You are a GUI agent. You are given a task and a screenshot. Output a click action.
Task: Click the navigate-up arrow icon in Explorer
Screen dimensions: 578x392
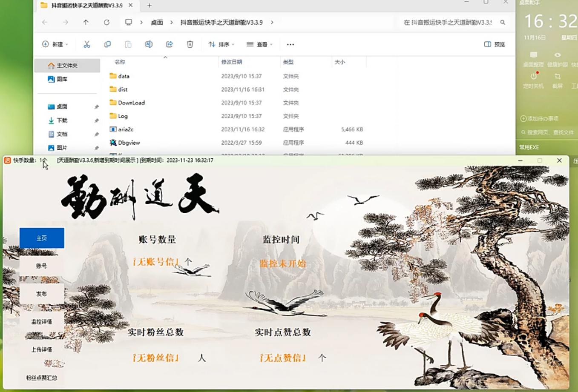tap(85, 22)
